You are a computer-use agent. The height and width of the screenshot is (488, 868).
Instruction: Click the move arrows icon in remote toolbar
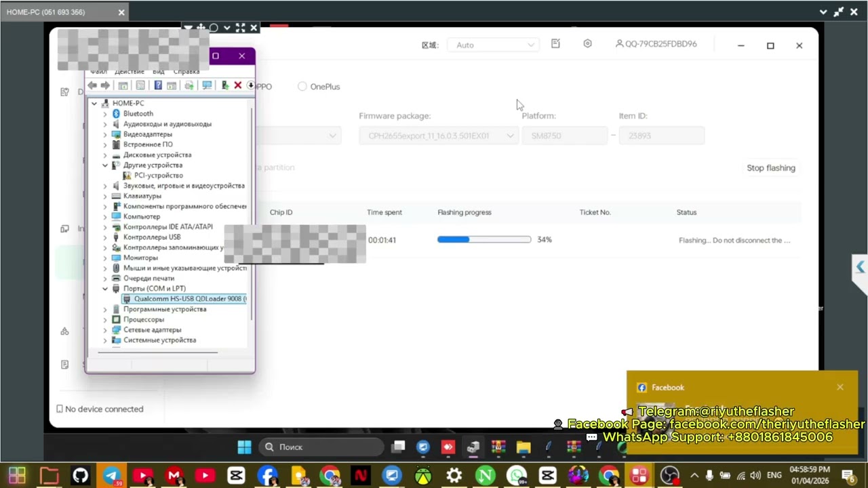[201, 28]
